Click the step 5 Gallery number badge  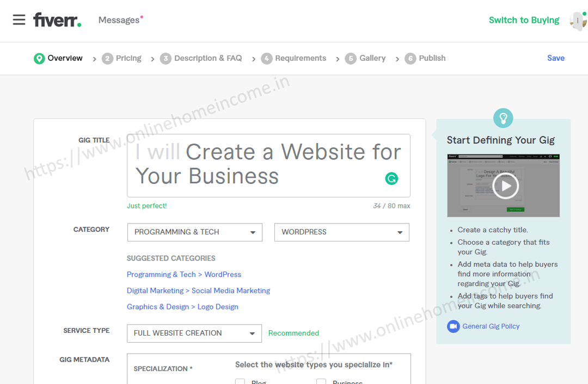(x=351, y=58)
